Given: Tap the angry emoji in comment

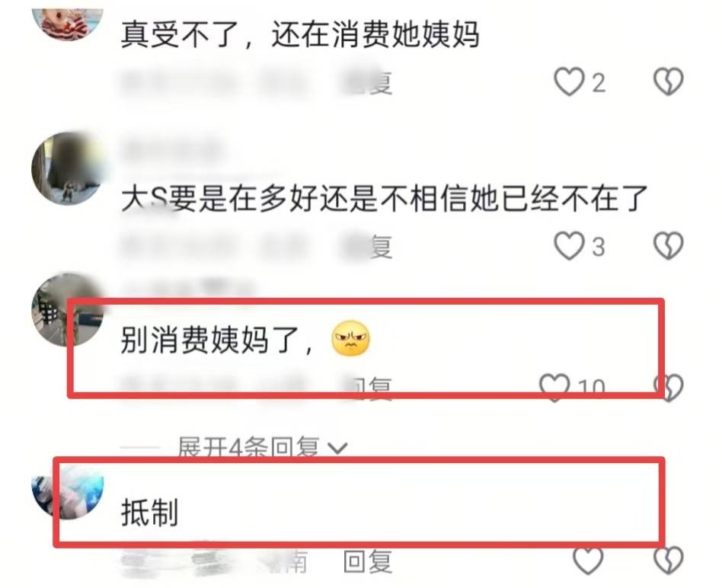Looking at the screenshot, I should click(351, 338).
